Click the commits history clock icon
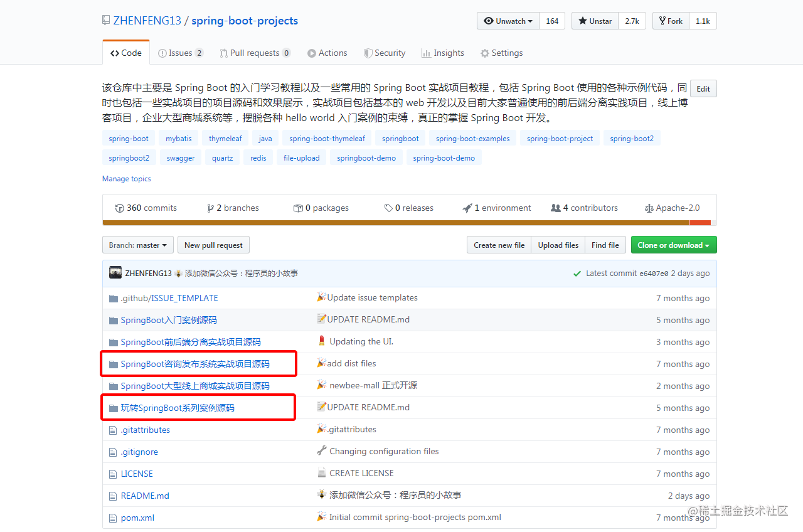Image resolution: width=803 pixels, height=532 pixels. (x=120, y=208)
